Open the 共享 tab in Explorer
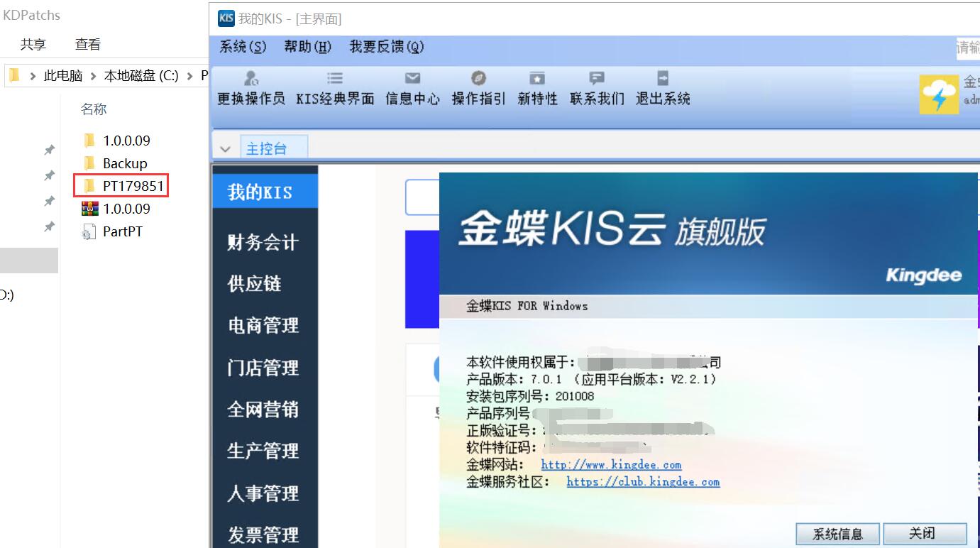Image resolution: width=980 pixels, height=548 pixels. [33, 44]
